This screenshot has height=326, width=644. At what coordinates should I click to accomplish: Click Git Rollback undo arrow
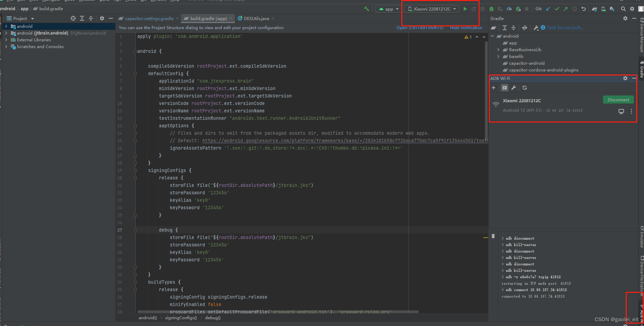coord(583,9)
